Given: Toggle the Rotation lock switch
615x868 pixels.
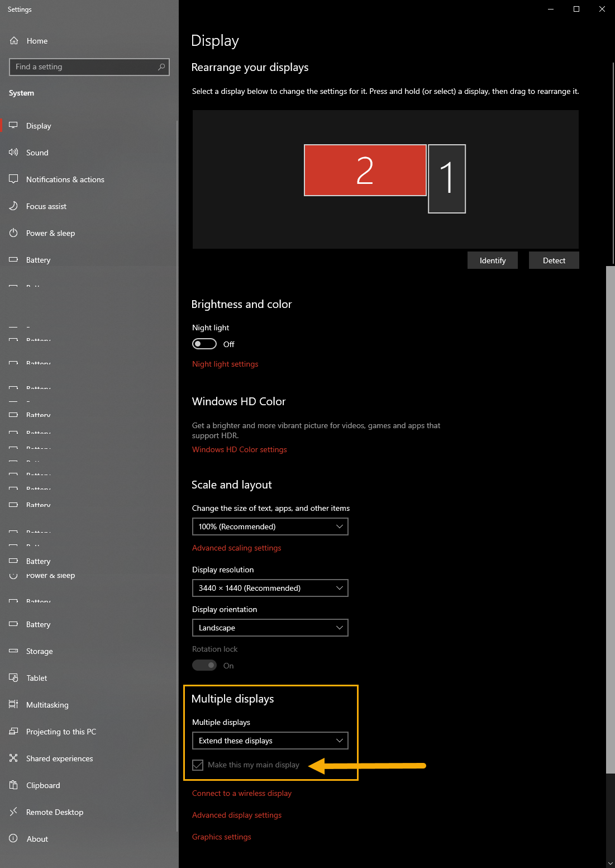Looking at the screenshot, I should tap(204, 665).
